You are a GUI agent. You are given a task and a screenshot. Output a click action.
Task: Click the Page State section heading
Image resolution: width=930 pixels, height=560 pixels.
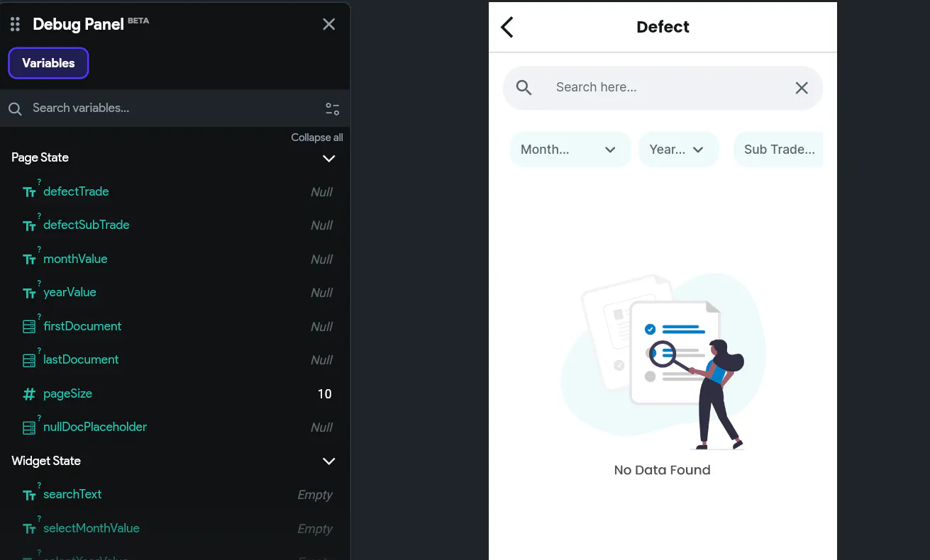(40, 157)
